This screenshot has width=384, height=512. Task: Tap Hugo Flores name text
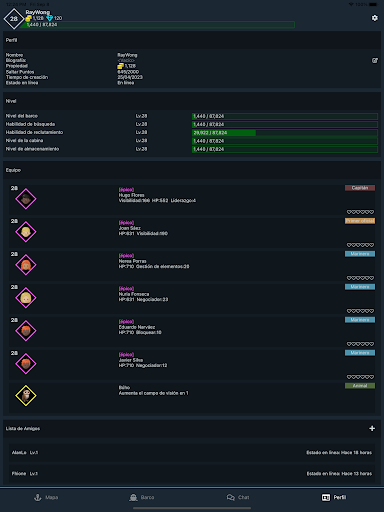click(132, 195)
